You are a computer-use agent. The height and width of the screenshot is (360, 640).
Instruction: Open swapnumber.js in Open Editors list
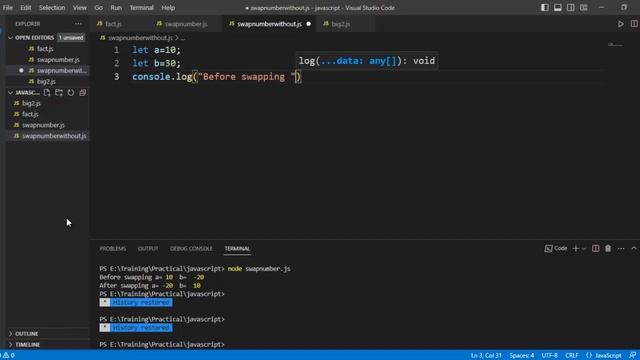click(58, 60)
